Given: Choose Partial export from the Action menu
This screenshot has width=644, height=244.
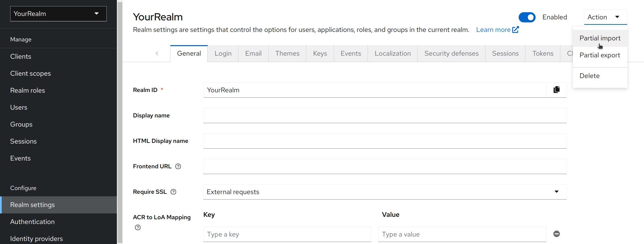Looking at the screenshot, I should (x=600, y=55).
